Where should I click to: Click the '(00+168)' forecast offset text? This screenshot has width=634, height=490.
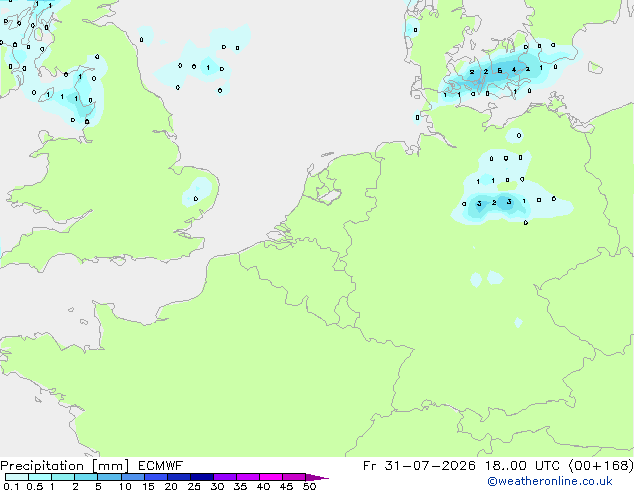tap(601, 466)
